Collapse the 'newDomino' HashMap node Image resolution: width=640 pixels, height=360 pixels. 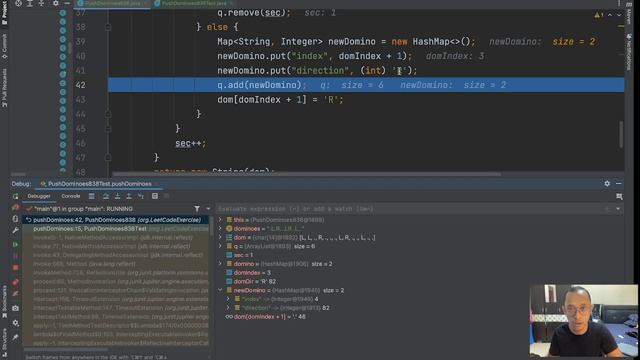click(x=220, y=290)
